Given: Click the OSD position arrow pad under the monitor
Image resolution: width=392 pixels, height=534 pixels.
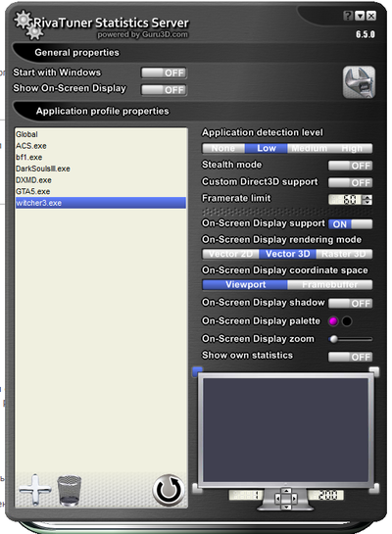Looking at the screenshot, I should coord(286,499).
